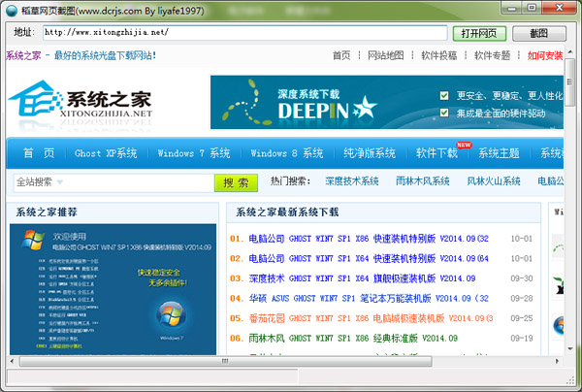The height and width of the screenshot is (392, 582).
Task: Expand the 全站搜索 dropdown arrow
Action: (60, 181)
